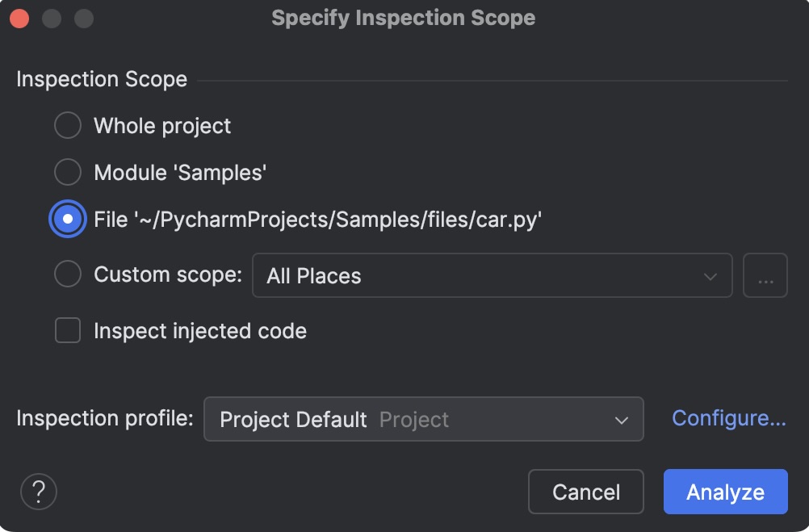Viewport: 809px width, 532px height.
Task: Open the Inspection profile dropdown
Action: click(x=424, y=419)
